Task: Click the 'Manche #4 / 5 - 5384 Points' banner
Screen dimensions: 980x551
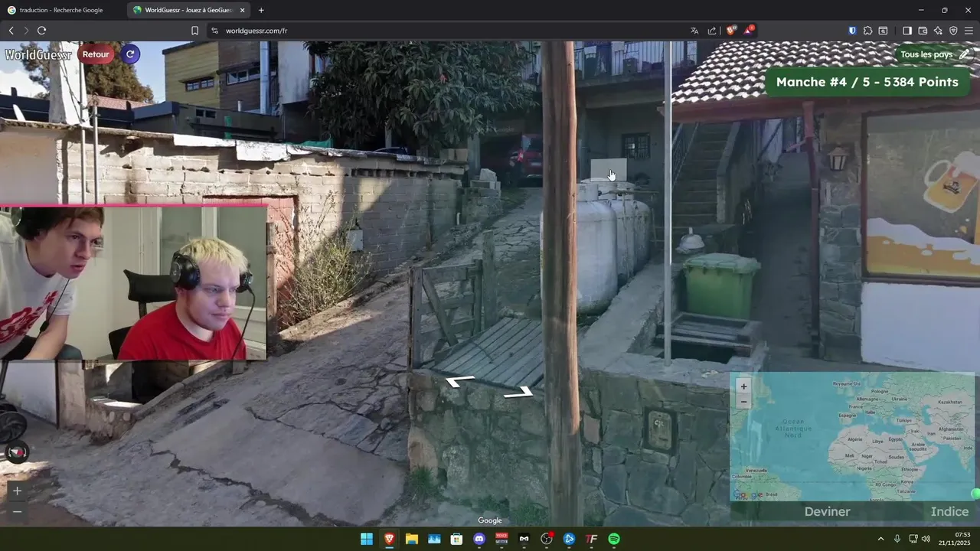Action: [867, 82]
